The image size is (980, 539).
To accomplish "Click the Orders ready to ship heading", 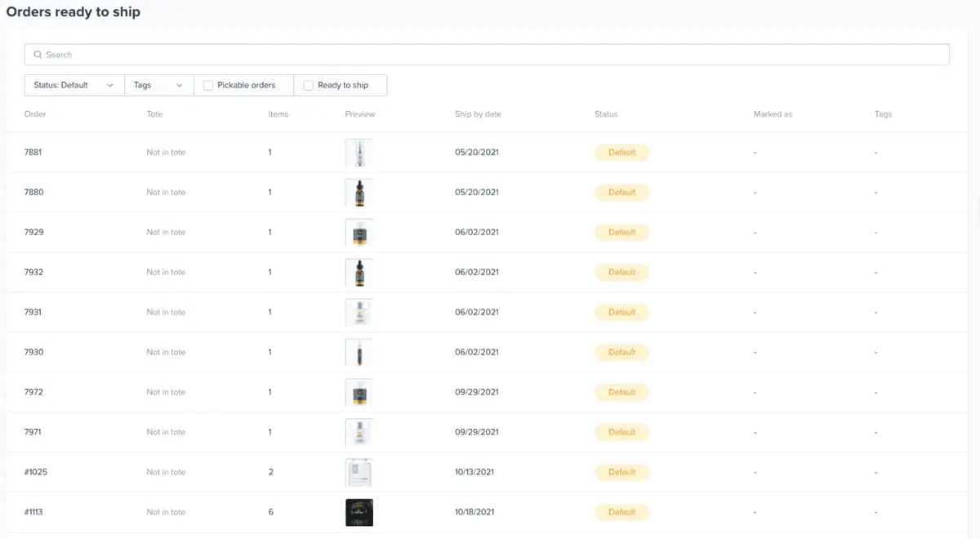I will (73, 12).
